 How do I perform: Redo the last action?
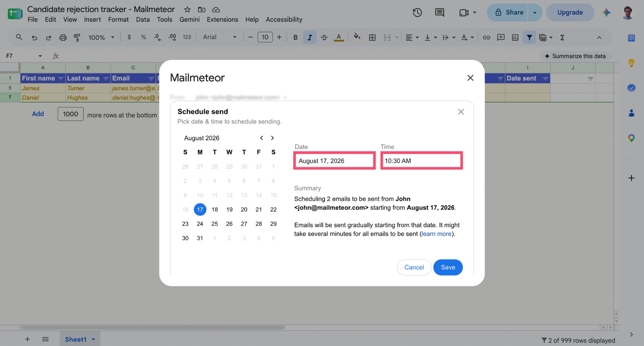tap(48, 37)
